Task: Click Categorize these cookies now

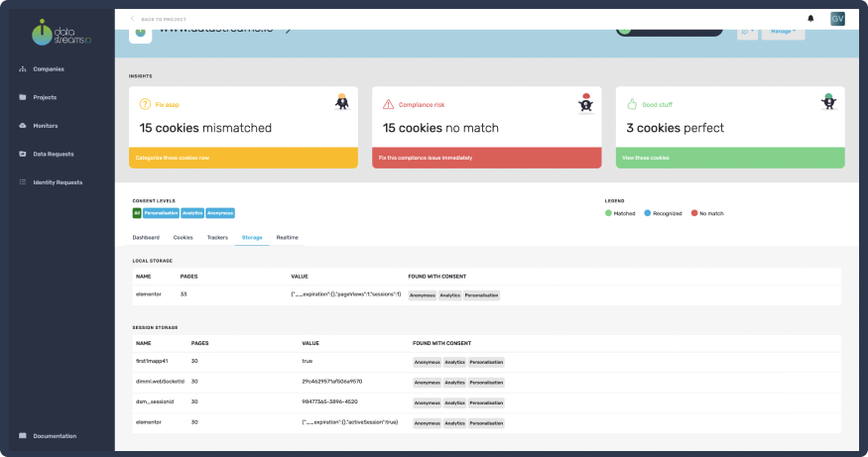Action: point(173,158)
